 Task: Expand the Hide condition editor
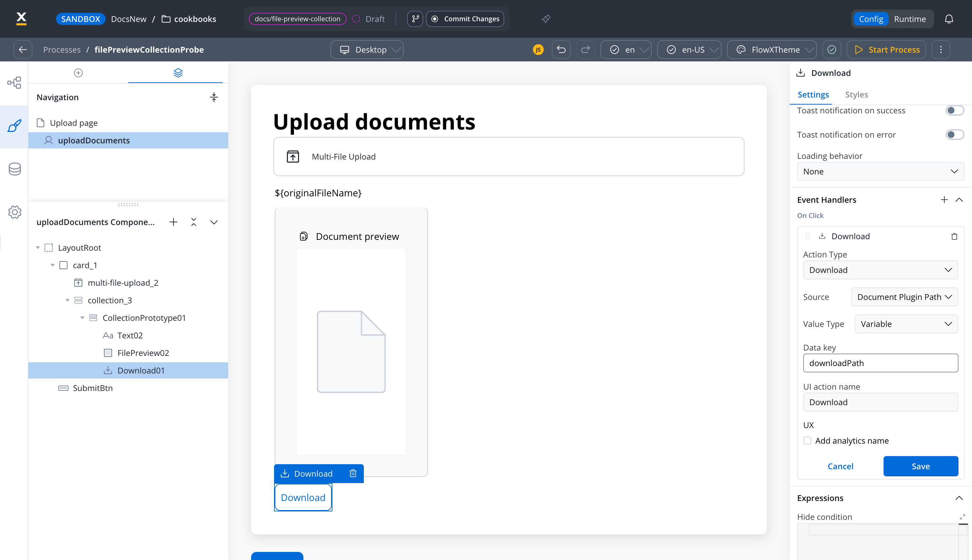point(962,516)
